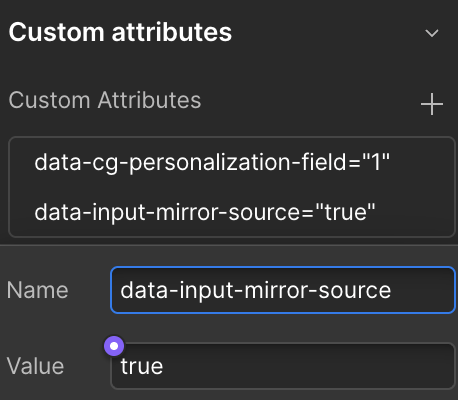Click the gray Custom Attributes sublabel
This screenshot has height=400, width=458.
[105, 100]
